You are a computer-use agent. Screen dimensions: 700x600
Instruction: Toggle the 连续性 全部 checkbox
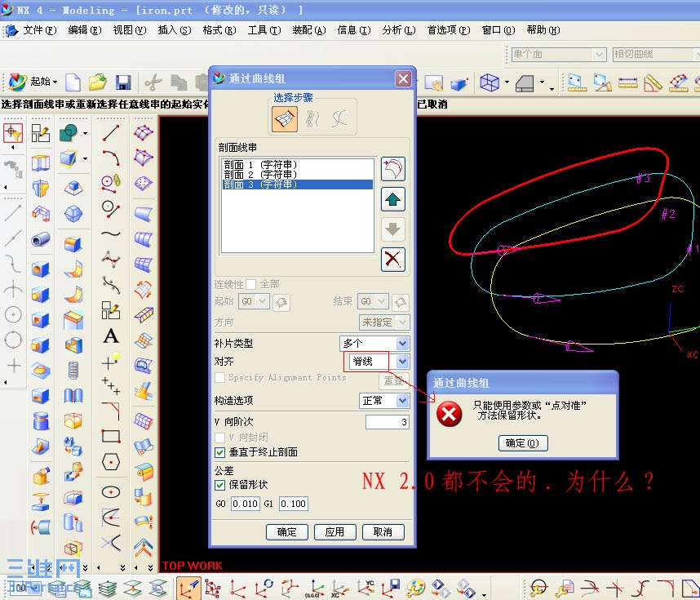pos(251,284)
